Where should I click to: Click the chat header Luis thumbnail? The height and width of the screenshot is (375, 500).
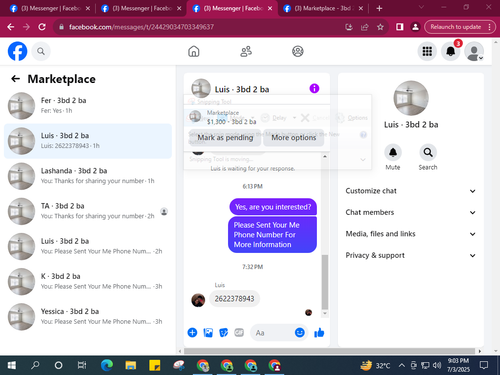(201, 88)
